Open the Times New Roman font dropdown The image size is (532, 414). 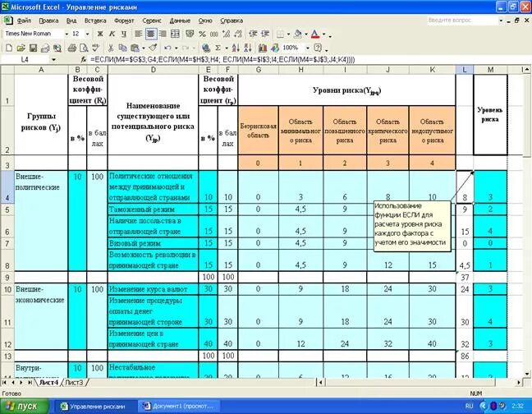point(66,34)
